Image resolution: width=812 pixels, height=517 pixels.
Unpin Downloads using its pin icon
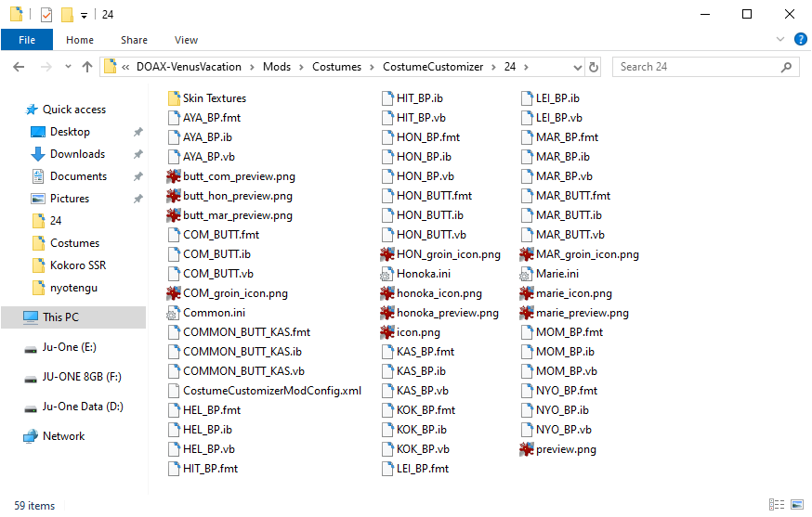click(x=138, y=154)
